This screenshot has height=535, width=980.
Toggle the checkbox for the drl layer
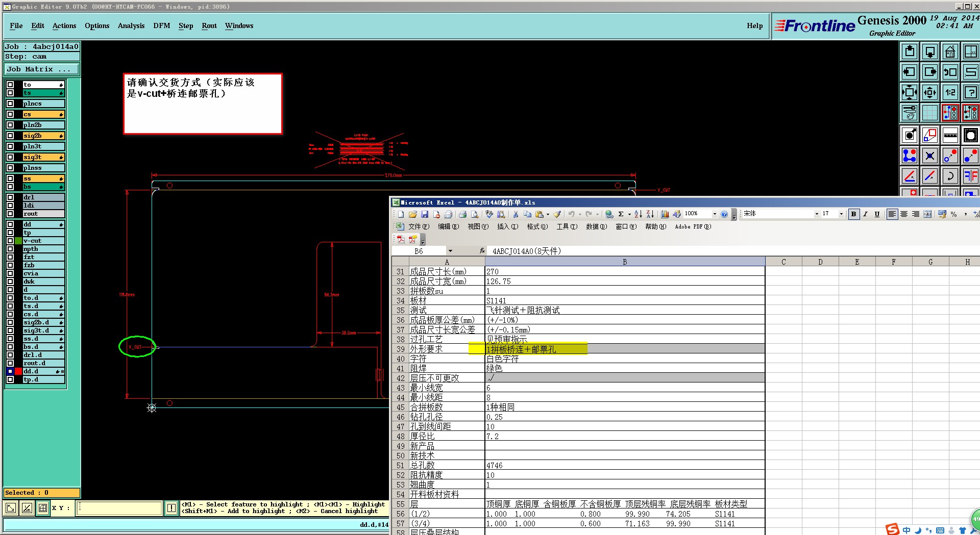10,197
